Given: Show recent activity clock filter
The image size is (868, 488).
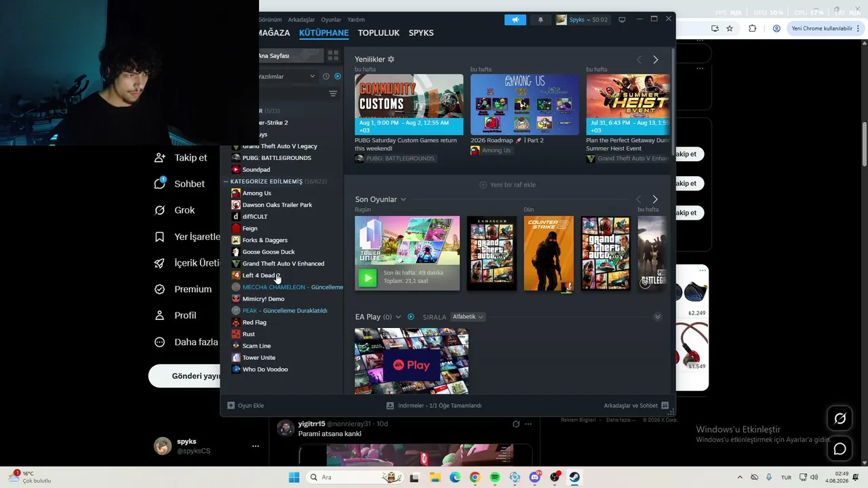Looking at the screenshot, I should [326, 77].
